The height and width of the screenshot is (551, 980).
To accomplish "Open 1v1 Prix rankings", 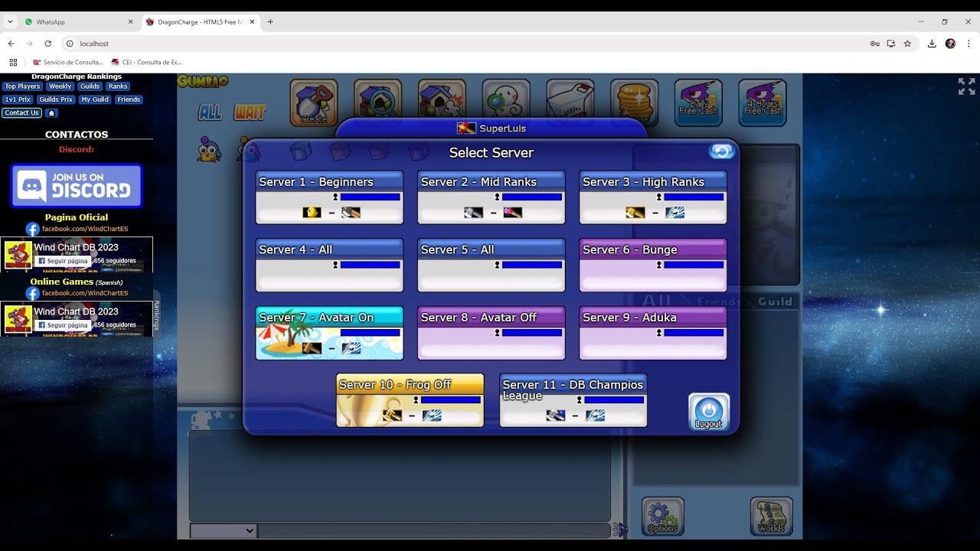I will (18, 99).
